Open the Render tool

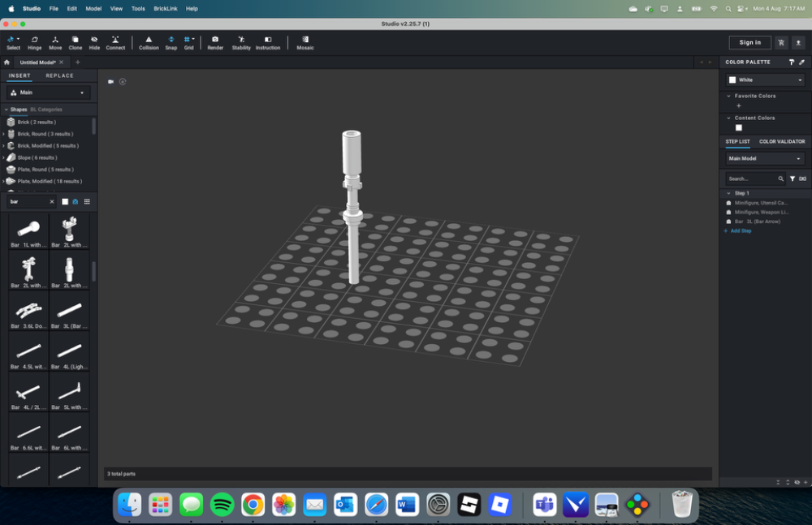click(x=215, y=42)
